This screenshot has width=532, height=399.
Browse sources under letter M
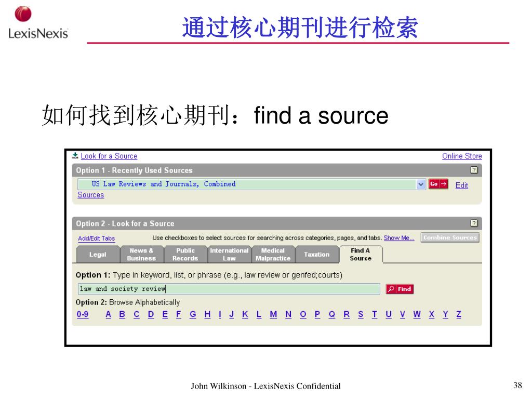coord(273,314)
